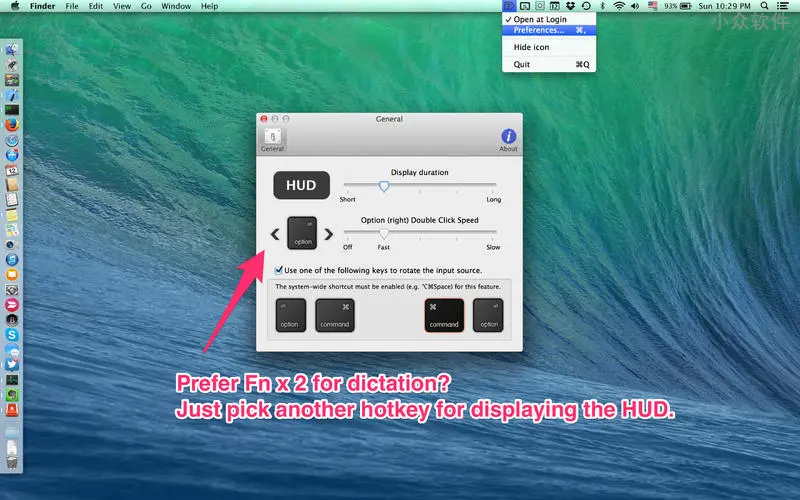Open the volume menu bar icon
Viewport: 800px width, 500px height.
tap(635, 6)
